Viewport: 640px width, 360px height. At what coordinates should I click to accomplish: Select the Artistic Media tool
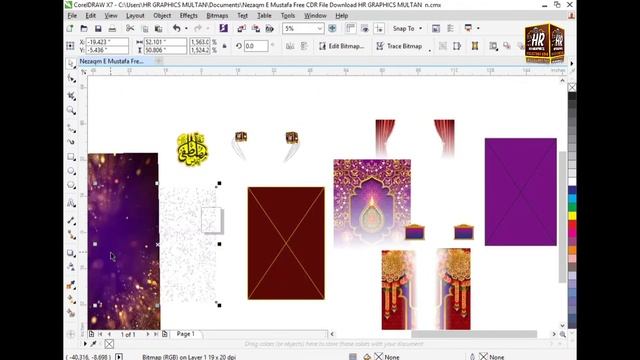[x=71, y=142]
